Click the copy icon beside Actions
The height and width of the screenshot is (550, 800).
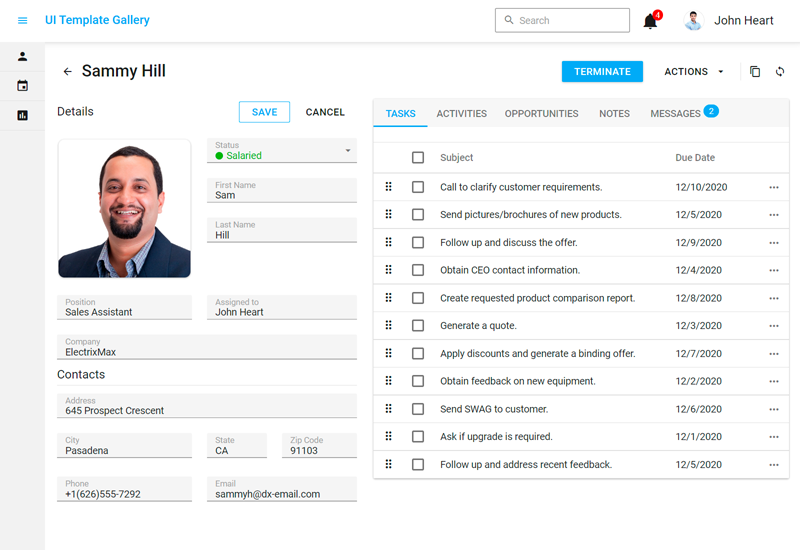point(755,72)
